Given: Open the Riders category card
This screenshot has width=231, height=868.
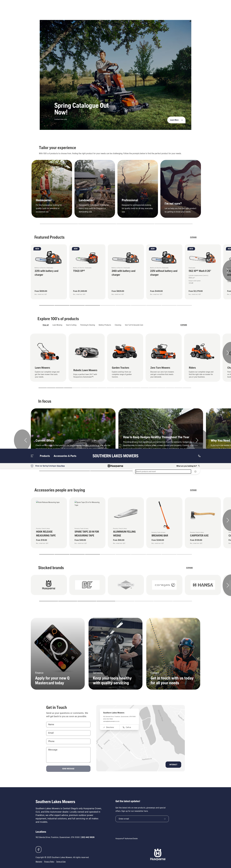Looking at the screenshot, I should pos(202,358).
